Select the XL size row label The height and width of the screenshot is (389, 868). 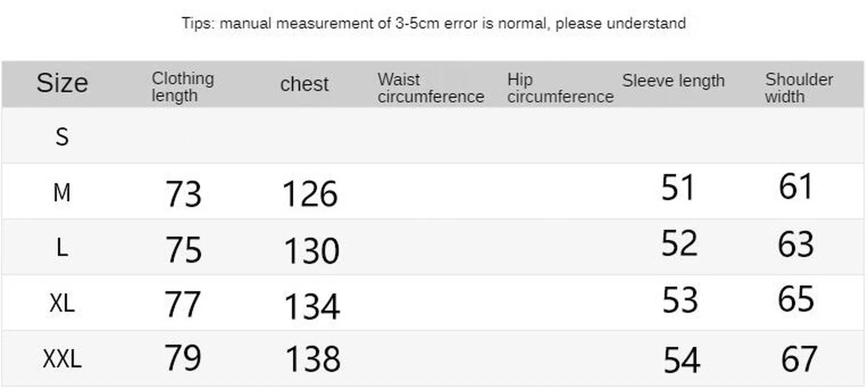[x=62, y=303]
